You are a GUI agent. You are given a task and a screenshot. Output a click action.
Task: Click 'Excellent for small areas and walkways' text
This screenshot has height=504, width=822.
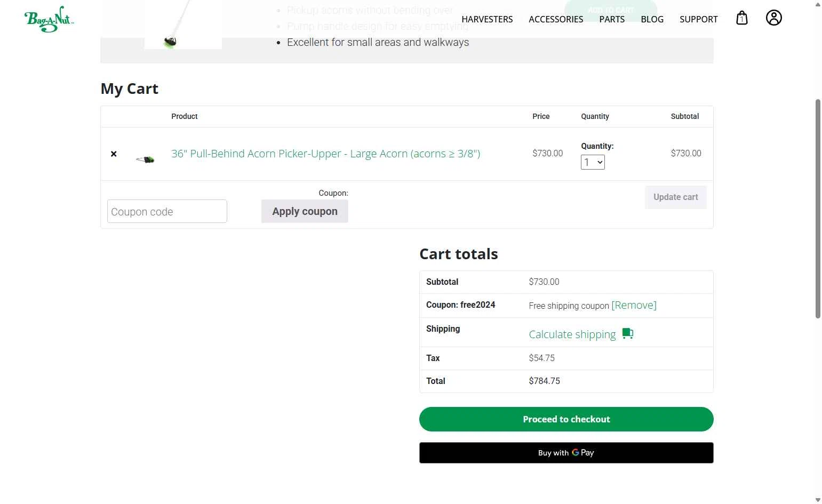[x=378, y=42]
